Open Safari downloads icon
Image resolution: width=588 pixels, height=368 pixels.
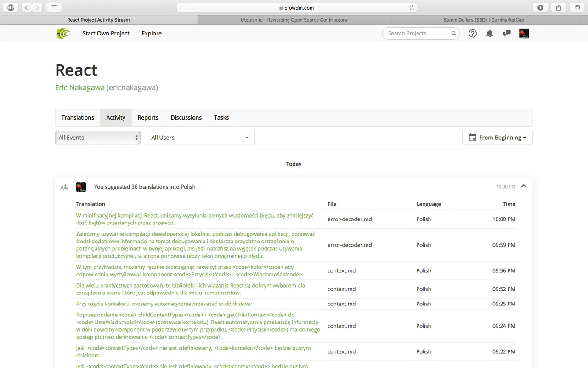click(x=540, y=7)
